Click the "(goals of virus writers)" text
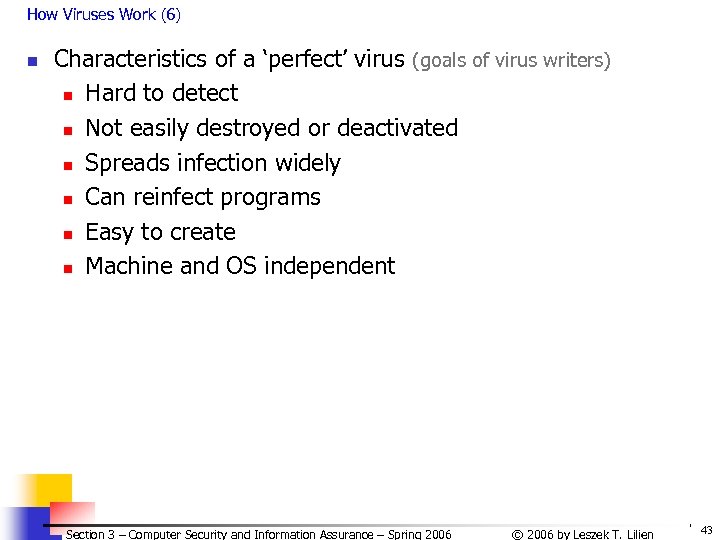720x540 pixels. (511, 60)
